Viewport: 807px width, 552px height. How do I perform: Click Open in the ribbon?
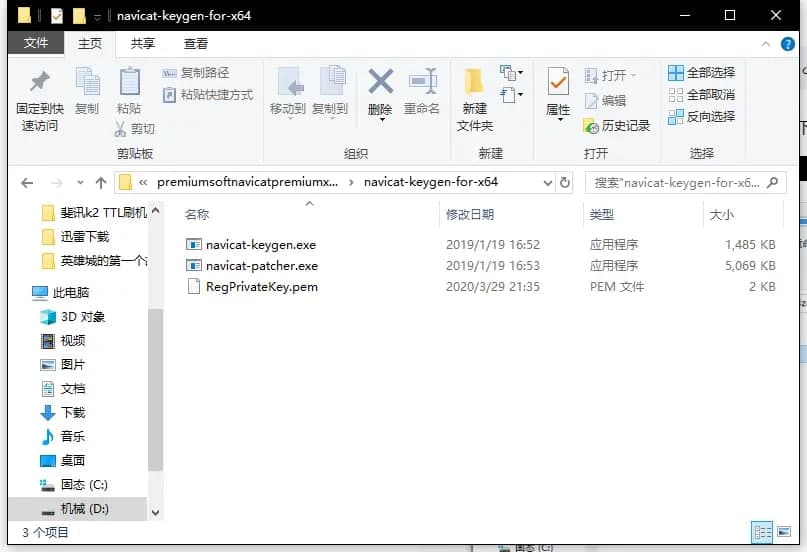click(x=610, y=76)
